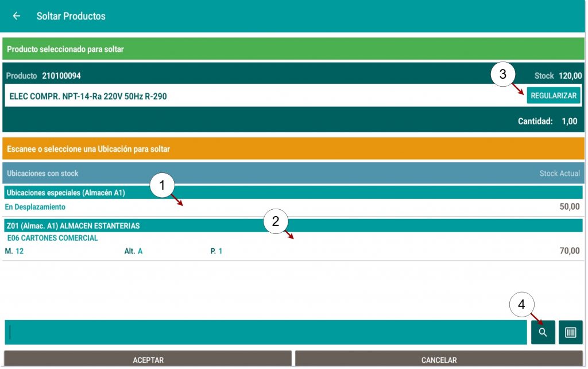Tap the barcode scanner icon button
Screen dimensions: 588x369
[x=570, y=332]
